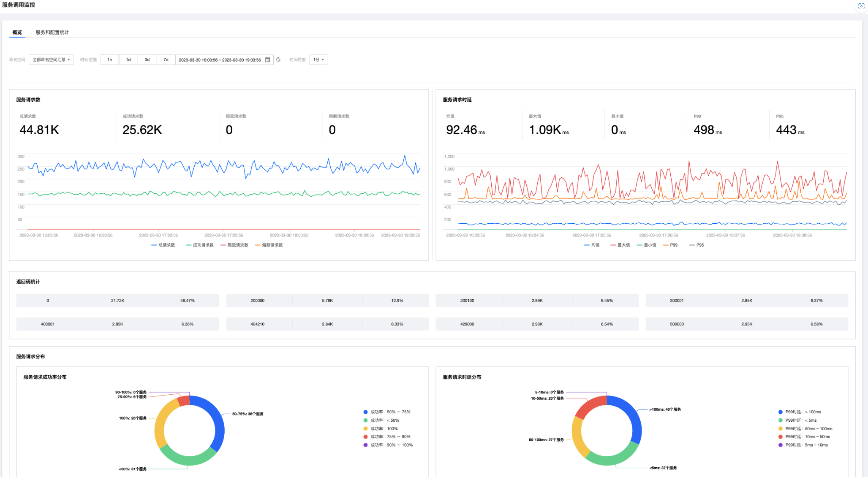
Task: Toggle 最小值 legend in latency chart
Action: click(x=646, y=245)
